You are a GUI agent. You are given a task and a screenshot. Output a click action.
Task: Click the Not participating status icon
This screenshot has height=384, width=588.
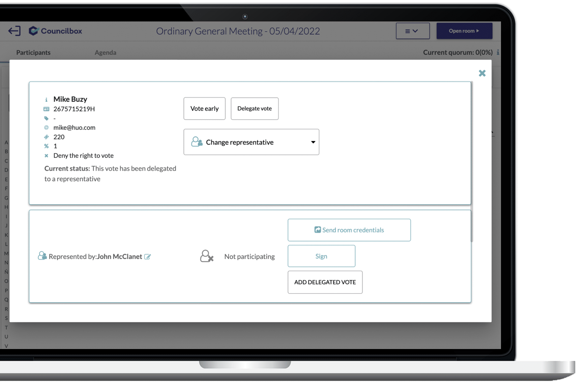[x=207, y=256]
